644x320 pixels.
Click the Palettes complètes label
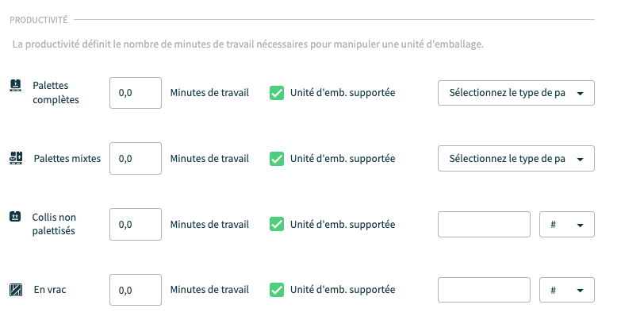click(56, 93)
